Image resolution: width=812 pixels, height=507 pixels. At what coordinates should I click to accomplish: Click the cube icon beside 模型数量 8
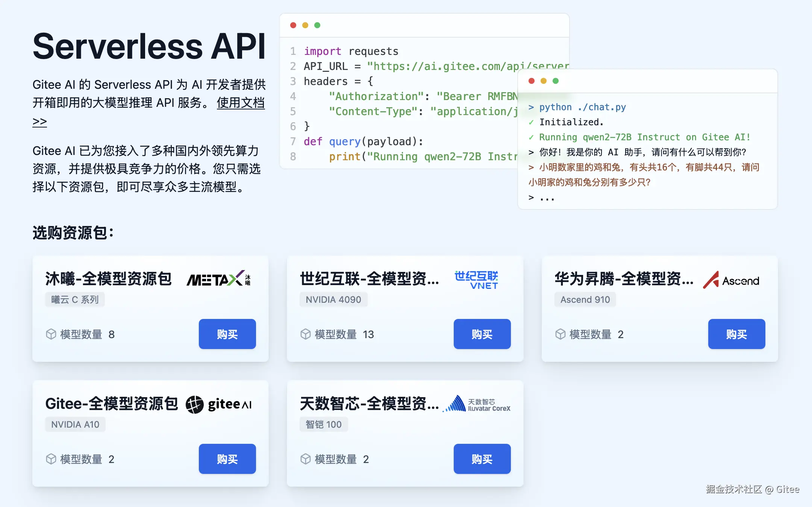click(x=51, y=334)
